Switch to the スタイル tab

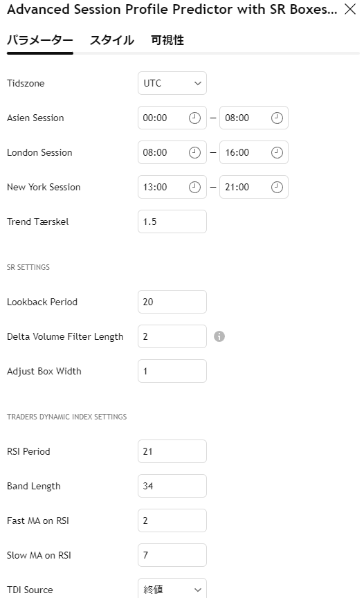click(111, 40)
